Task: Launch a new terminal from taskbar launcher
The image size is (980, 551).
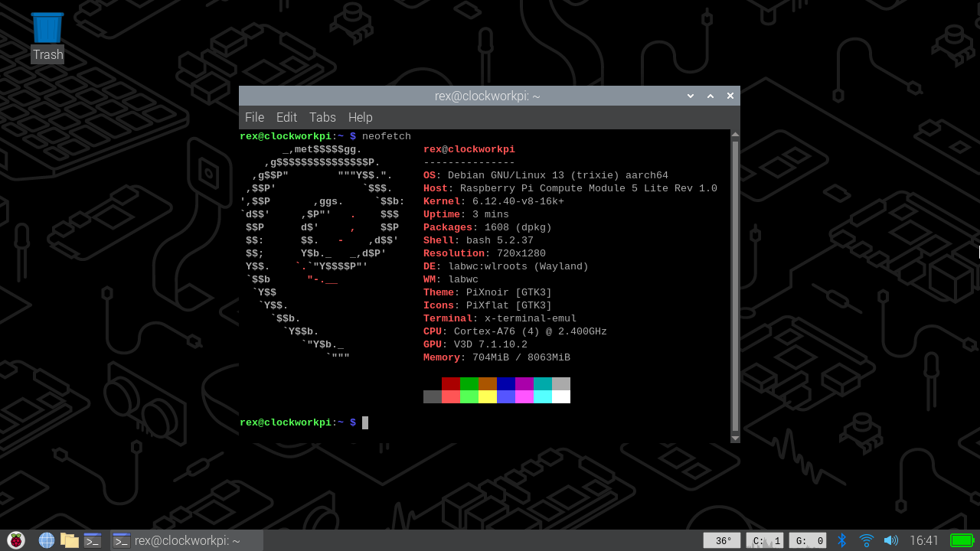Action: pyautogui.click(x=93, y=540)
